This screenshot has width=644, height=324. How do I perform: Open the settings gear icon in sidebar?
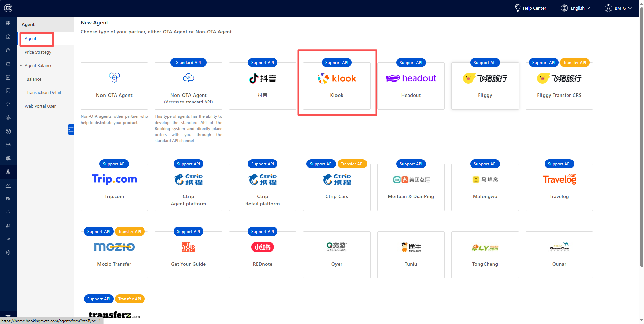[x=8, y=253]
